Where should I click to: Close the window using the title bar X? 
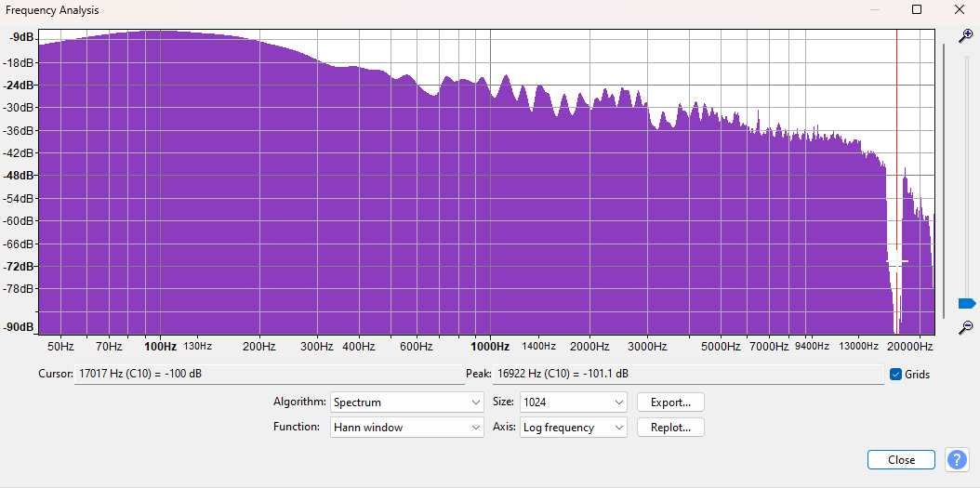(x=959, y=9)
